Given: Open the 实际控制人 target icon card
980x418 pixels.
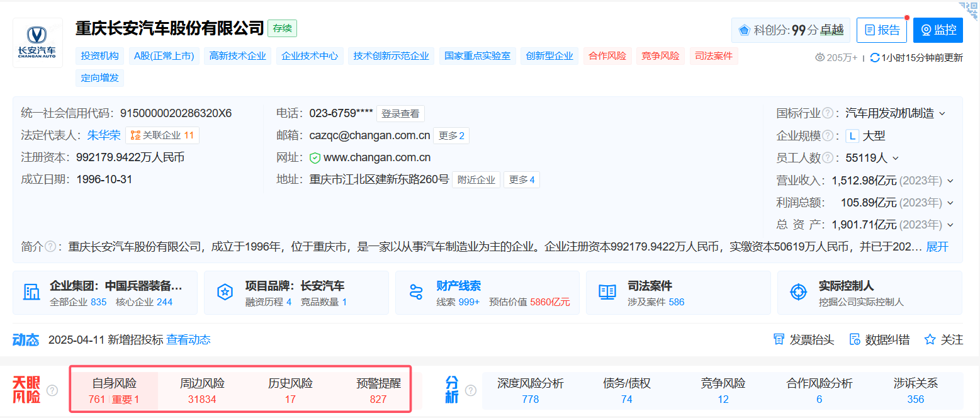Looking at the screenshot, I should tap(869, 293).
